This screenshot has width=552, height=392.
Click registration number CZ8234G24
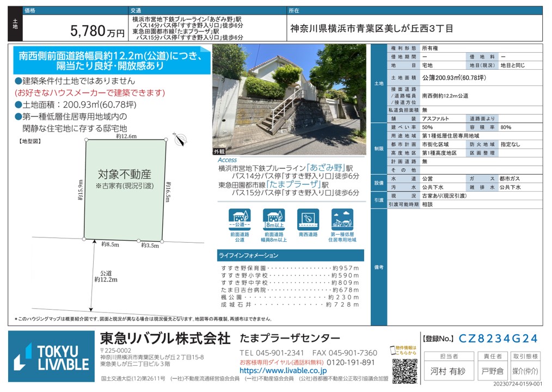click(x=498, y=339)
